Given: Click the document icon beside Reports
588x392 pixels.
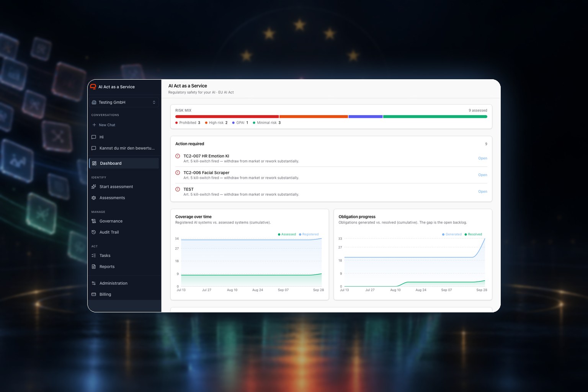Looking at the screenshot, I should coord(94,267).
